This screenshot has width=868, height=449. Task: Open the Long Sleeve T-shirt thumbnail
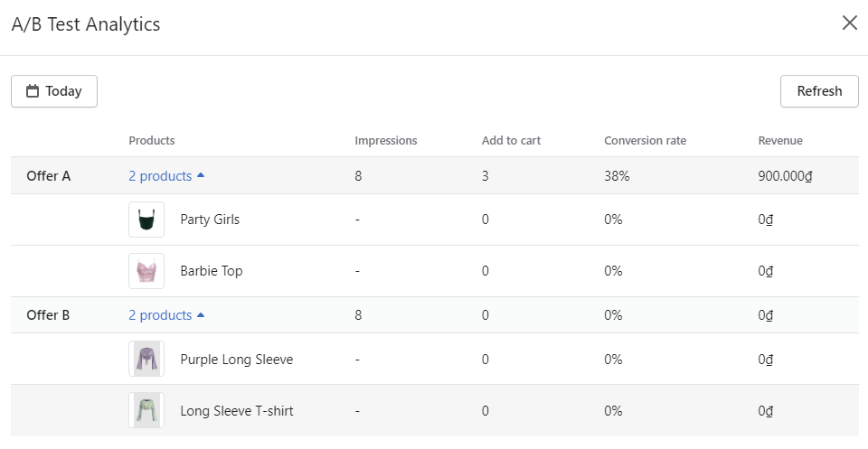coord(146,410)
